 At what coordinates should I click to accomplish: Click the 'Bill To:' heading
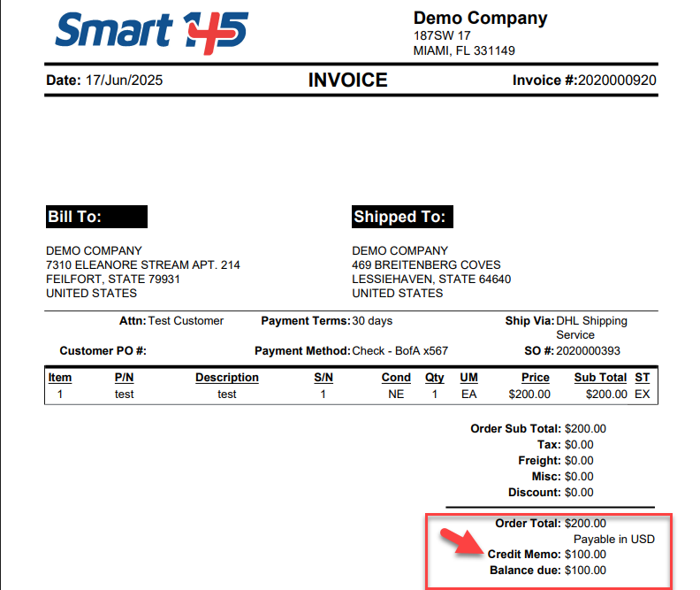97,217
